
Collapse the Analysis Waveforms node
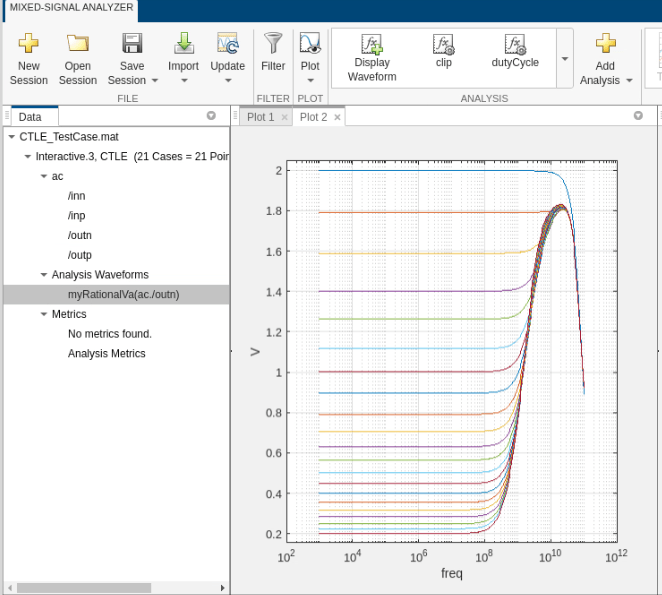point(43,274)
